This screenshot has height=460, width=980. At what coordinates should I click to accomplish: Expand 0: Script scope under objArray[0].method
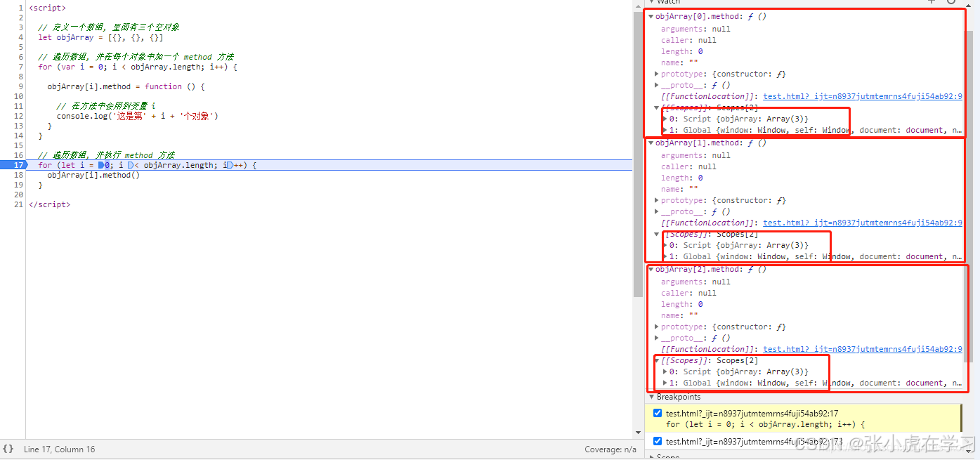[665, 119]
